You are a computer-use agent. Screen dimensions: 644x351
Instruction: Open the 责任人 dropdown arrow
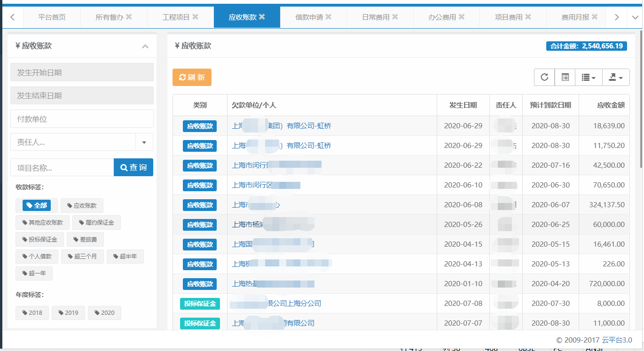pos(144,142)
